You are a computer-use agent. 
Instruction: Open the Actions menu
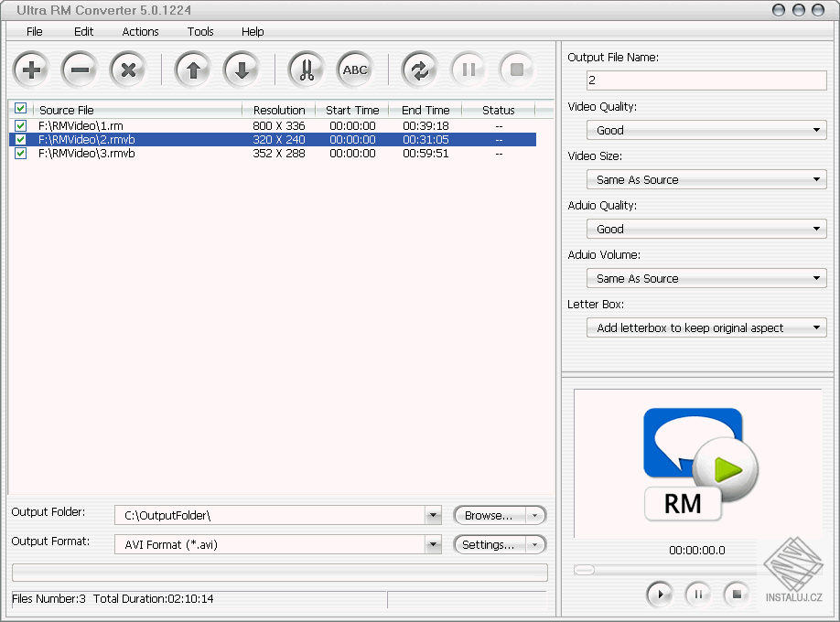coord(140,31)
